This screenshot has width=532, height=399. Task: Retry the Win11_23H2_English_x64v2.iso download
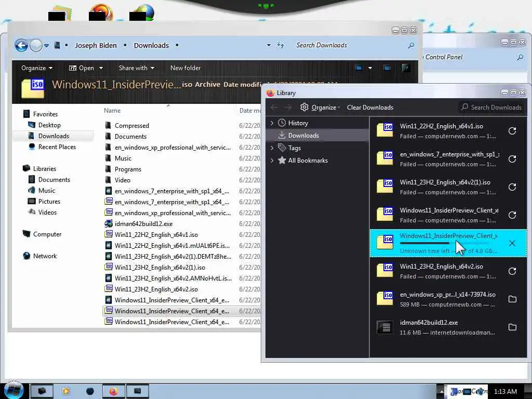(512, 271)
